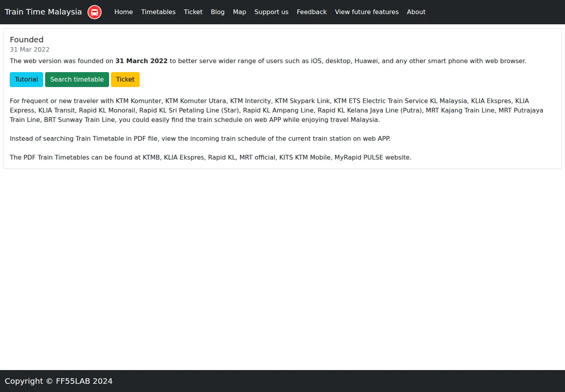
Task: Select Ticket in the navigation bar
Action: pyautogui.click(x=193, y=12)
